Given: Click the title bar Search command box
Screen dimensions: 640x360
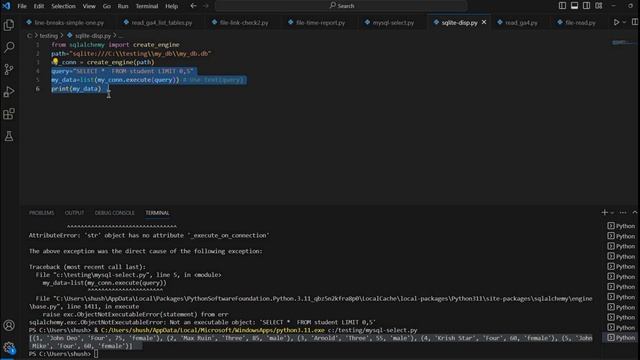Looking at the screenshot, I should (x=341, y=6).
